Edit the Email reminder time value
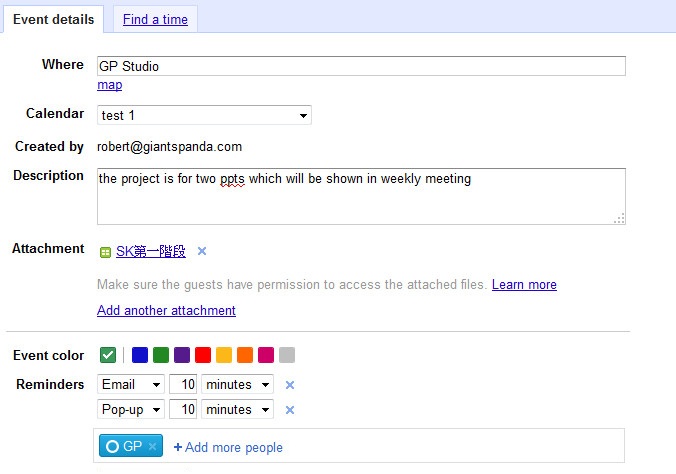Image resolution: width=676 pixels, height=474 pixels. point(183,384)
